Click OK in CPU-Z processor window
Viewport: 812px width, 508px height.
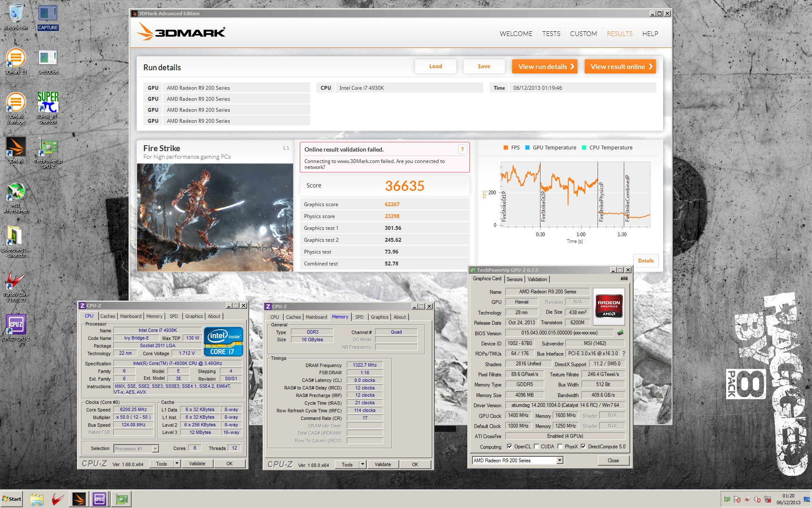pos(229,464)
